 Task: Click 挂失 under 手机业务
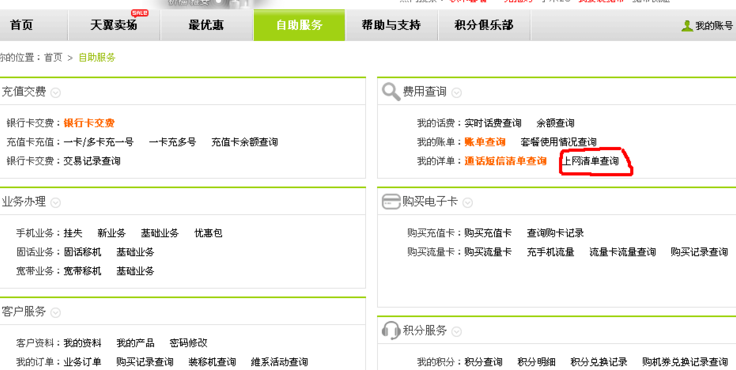[73, 233]
